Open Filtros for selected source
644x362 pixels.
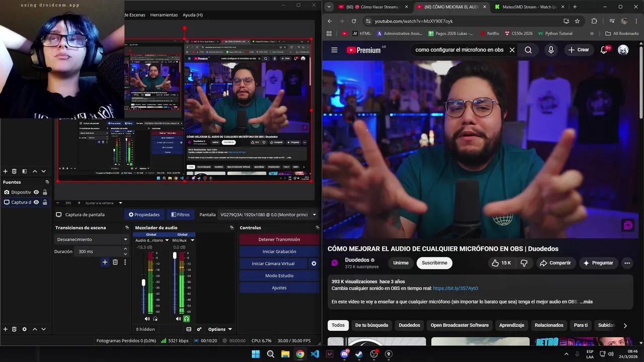[180, 215]
